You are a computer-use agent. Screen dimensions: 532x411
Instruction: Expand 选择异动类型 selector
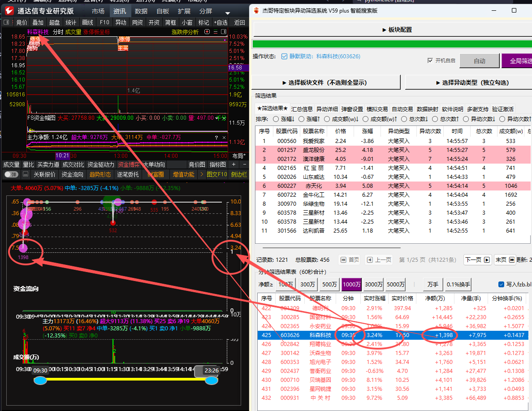click(468, 82)
